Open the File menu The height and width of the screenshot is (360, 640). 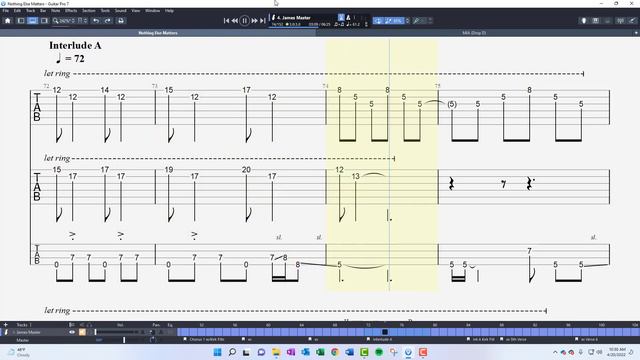click(x=6, y=11)
